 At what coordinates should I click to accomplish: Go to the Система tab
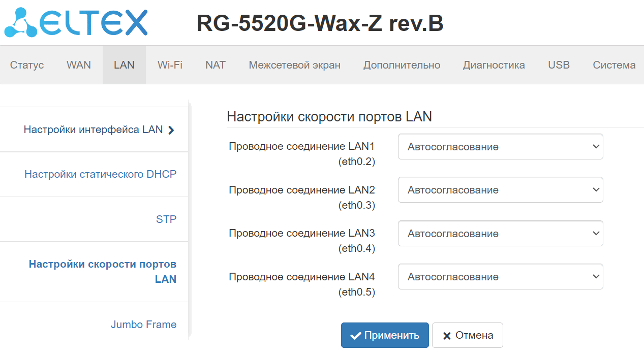614,65
